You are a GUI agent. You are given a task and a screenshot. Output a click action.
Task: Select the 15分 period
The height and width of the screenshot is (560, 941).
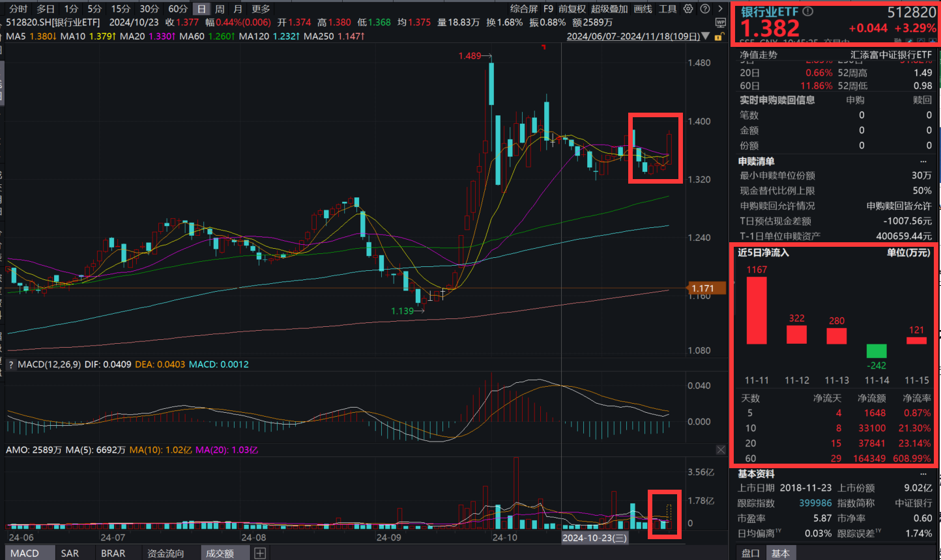pyautogui.click(x=121, y=8)
